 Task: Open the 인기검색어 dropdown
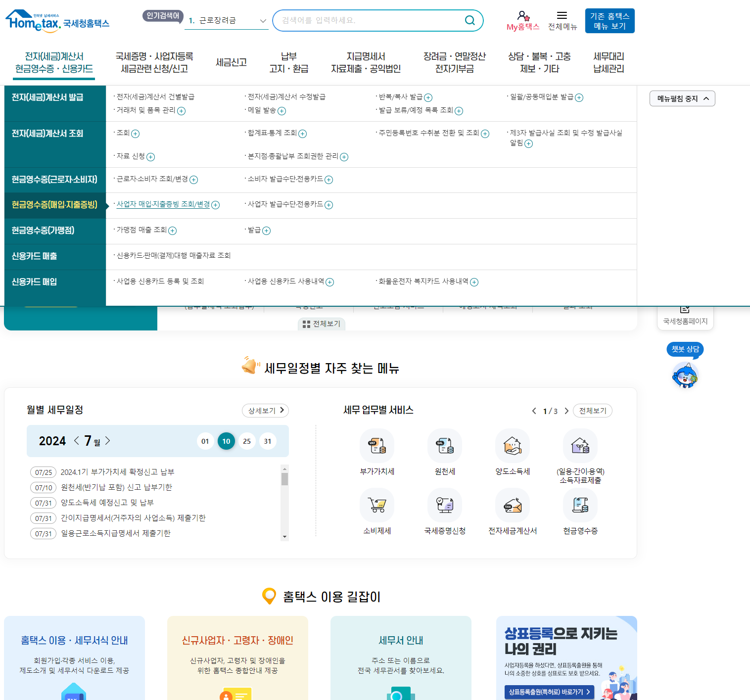pos(227,21)
